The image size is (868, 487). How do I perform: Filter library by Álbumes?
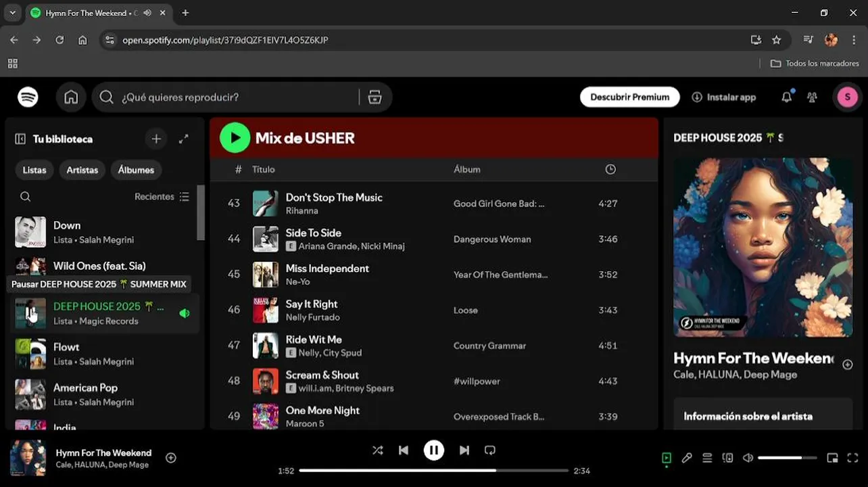click(x=136, y=170)
